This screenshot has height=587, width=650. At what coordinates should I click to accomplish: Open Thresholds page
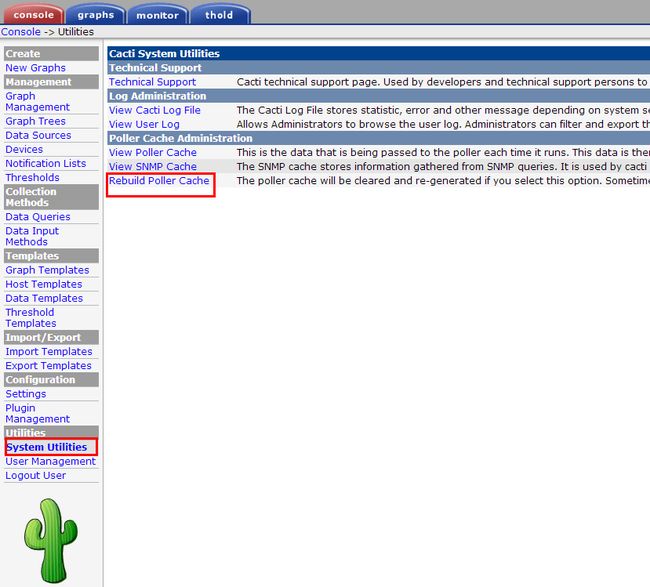tap(32, 177)
